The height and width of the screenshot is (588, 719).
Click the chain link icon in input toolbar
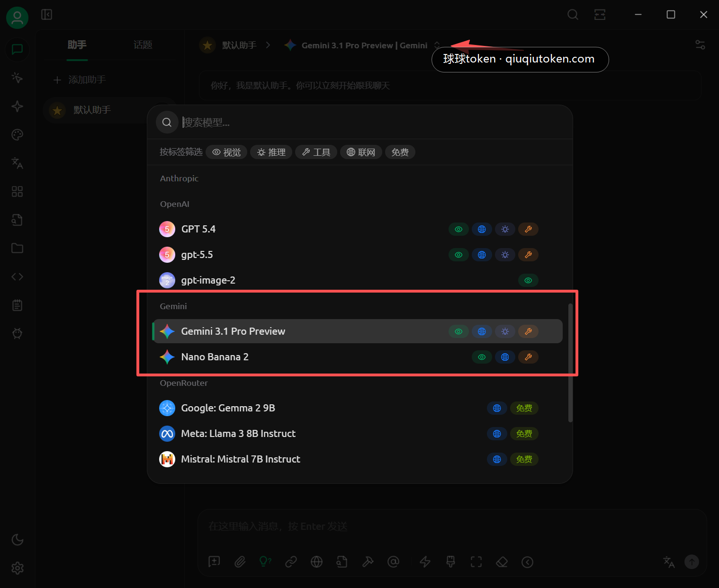[x=291, y=561]
